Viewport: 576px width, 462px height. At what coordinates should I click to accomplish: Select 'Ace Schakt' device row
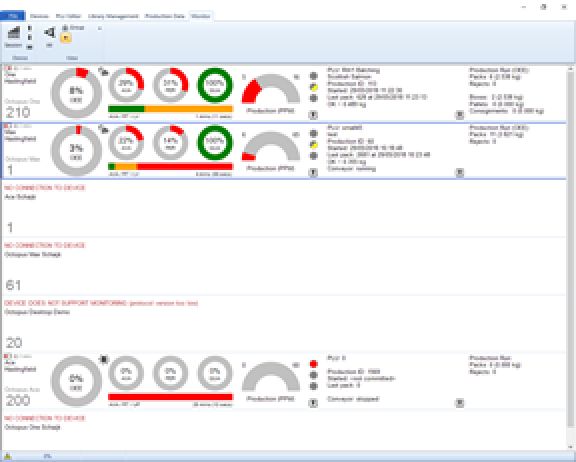click(x=284, y=209)
